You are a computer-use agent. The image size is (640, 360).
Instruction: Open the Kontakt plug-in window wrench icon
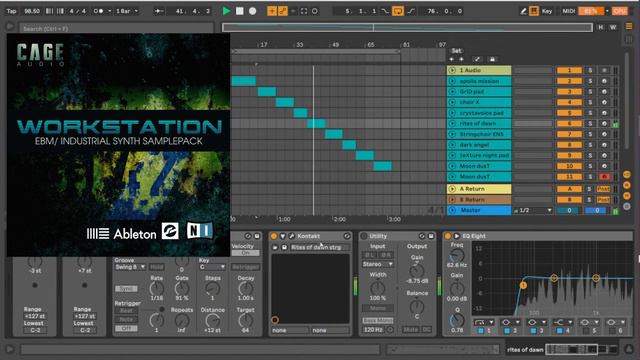292,236
